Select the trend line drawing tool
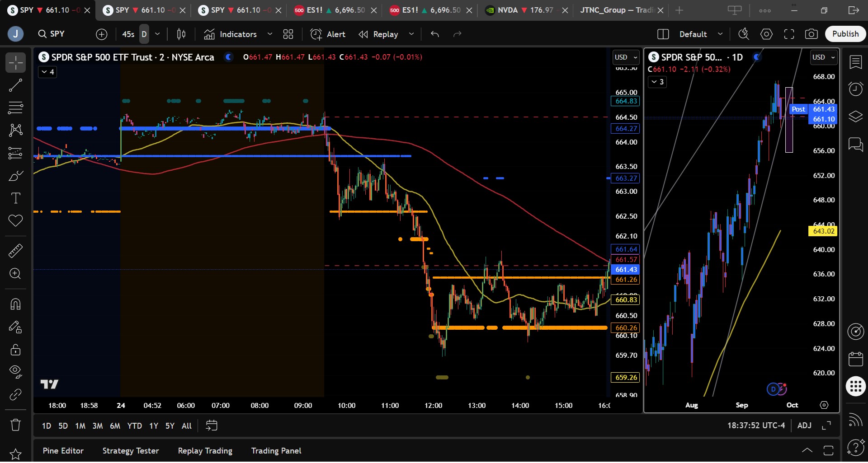 (x=15, y=85)
